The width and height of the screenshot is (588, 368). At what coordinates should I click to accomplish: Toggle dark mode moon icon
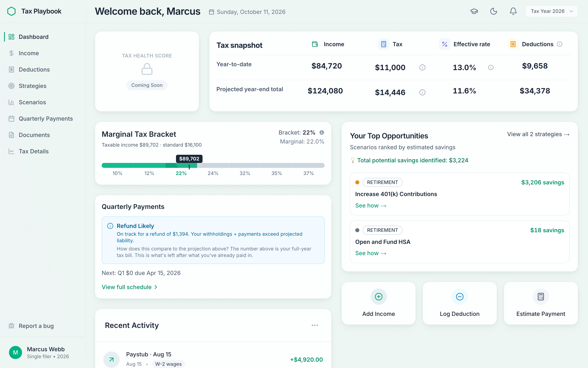(493, 11)
